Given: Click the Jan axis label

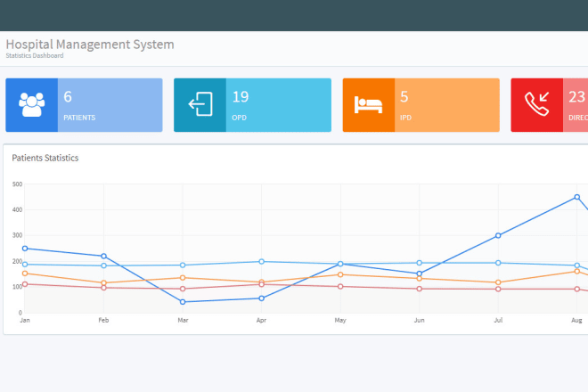Looking at the screenshot, I should 25,320.
